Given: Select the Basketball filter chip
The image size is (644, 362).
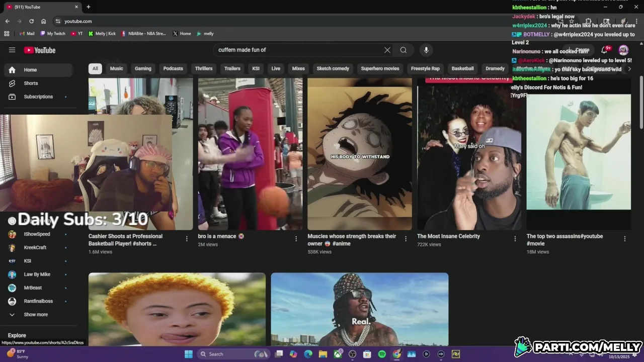Looking at the screenshot, I should [462, 68].
